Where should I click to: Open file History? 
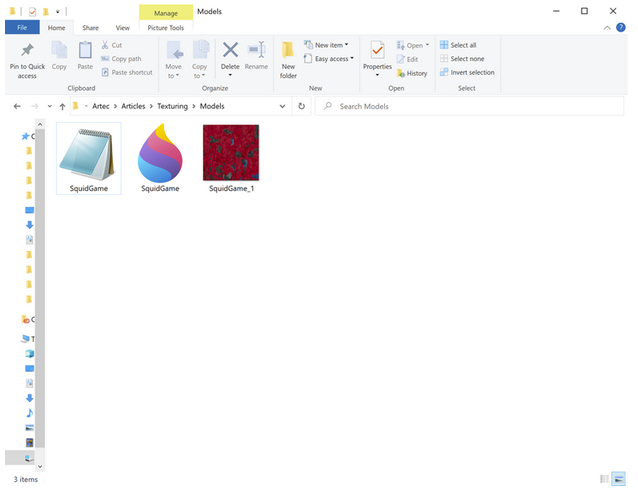pos(412,73)
